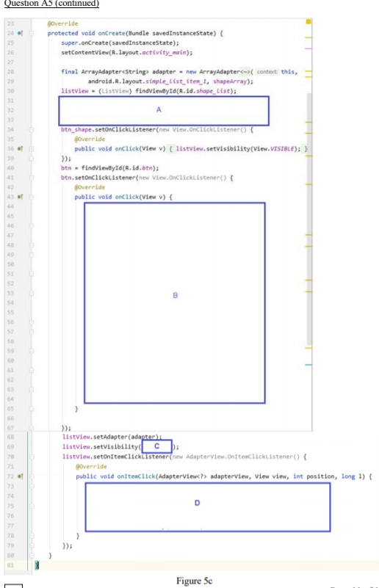
Task: Click the fold end marker on line 67
Action: pos(32,428)
